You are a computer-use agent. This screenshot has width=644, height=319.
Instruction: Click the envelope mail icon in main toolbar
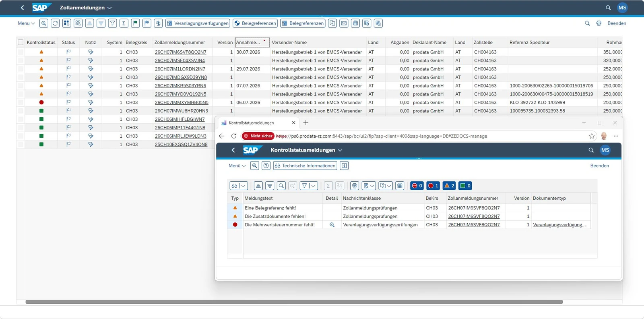344,23
